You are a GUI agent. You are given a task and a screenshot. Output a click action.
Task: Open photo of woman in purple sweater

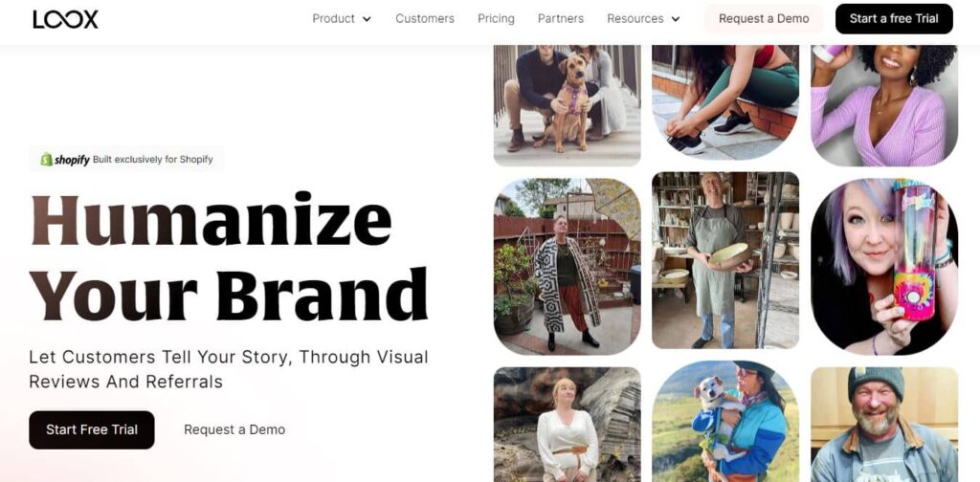(883, 105)
